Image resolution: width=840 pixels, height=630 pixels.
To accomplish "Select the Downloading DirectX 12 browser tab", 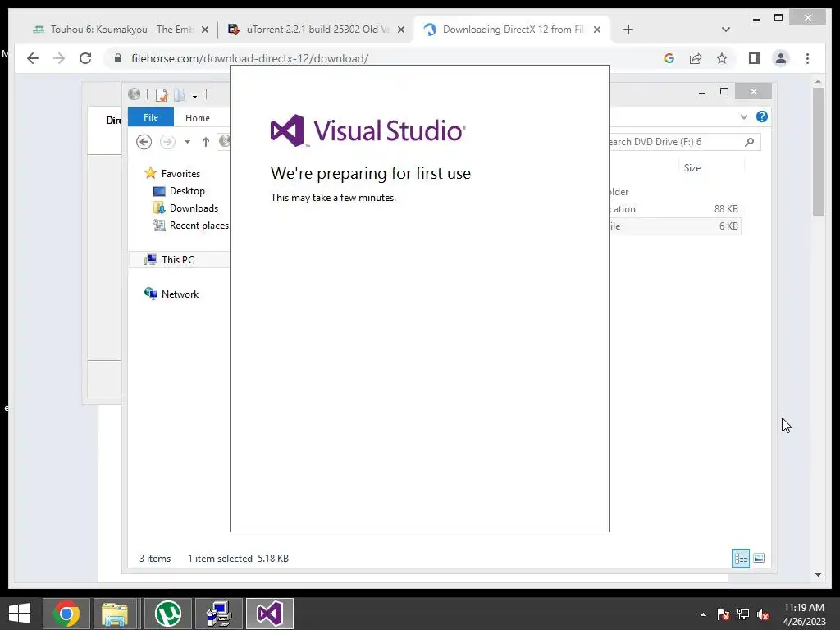I will (x=512, y=30).
